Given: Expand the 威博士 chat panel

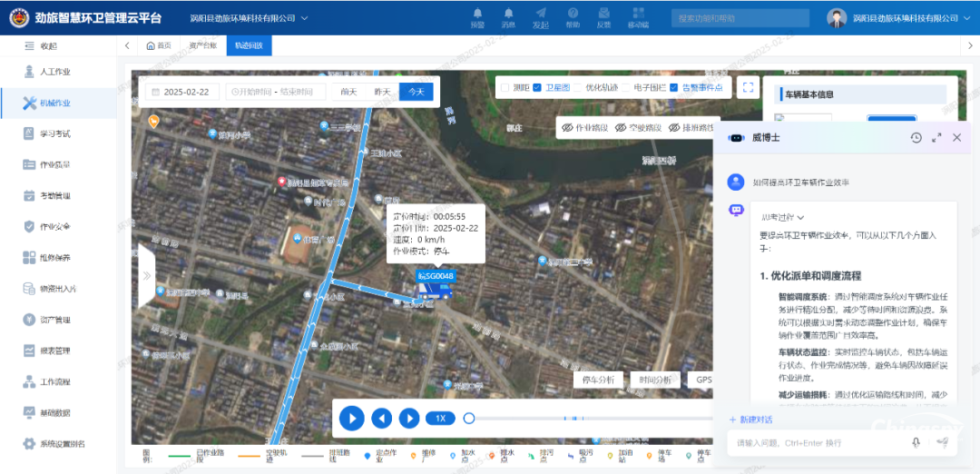Looking at the screenshot, I should [936, 138].
